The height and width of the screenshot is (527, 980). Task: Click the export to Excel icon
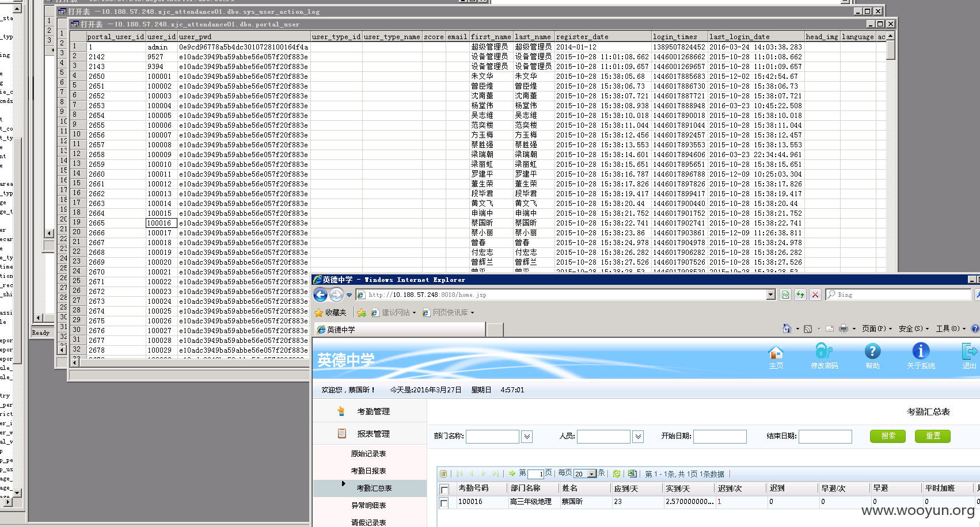pos(632,473)
